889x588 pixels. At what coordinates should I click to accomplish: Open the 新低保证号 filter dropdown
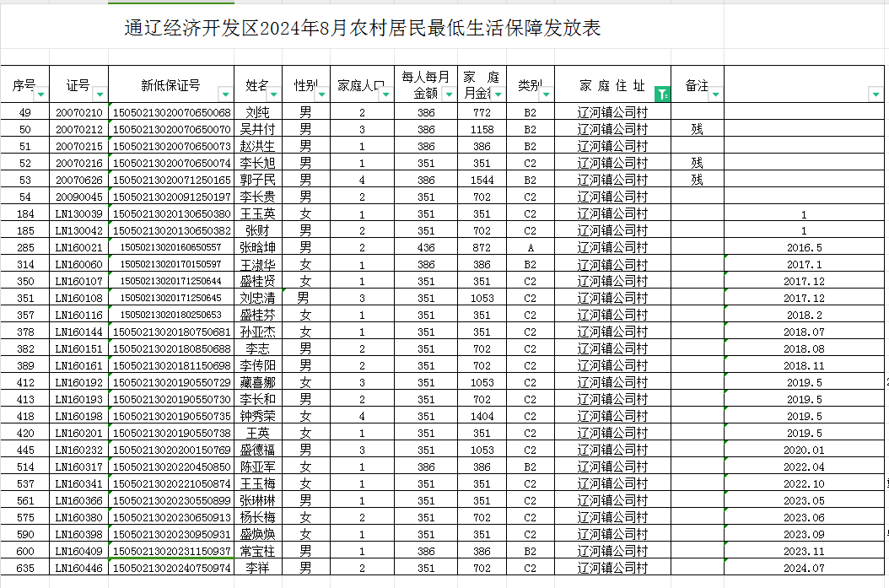[224, 94]
